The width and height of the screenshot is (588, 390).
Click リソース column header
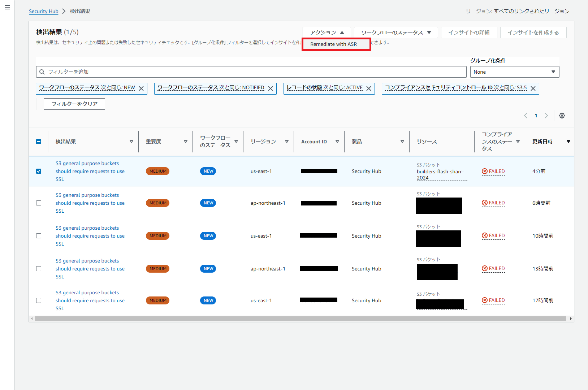click(427, 142)
